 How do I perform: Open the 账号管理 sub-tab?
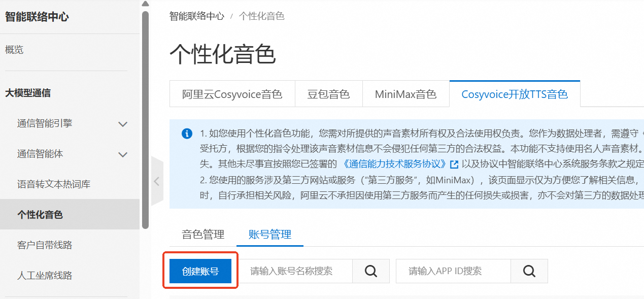click(x=270, y=235)
